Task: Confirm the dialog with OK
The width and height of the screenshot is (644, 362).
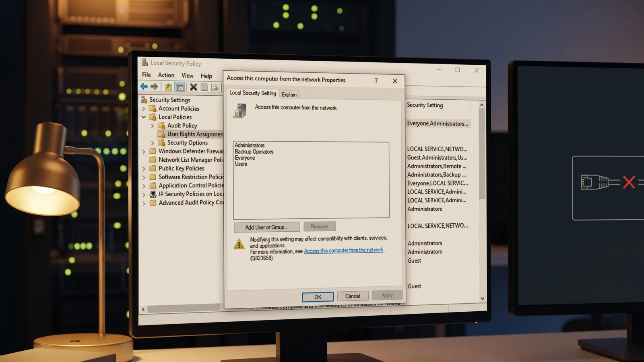Action: tap(318, 297)
